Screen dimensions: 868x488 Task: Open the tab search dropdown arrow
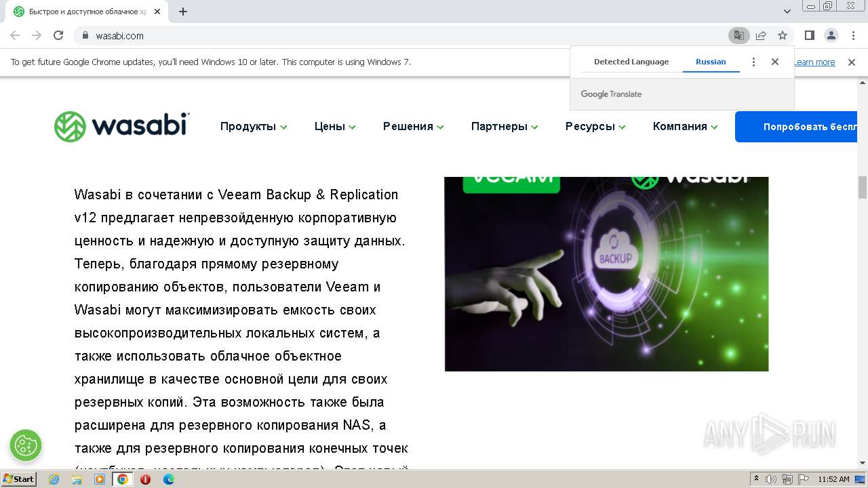click(787, 12)
